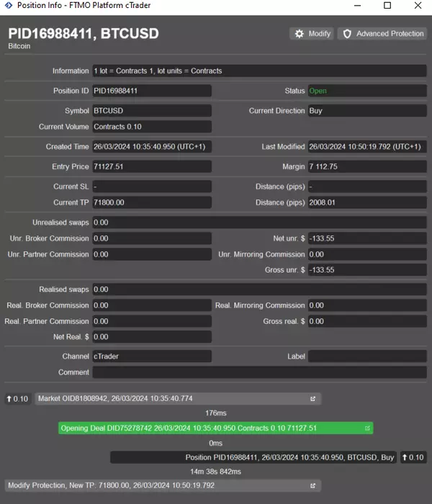Viewport: 432px width, 504px height.
Task: Click the SL Distance pips empty field
Action: 367,186
